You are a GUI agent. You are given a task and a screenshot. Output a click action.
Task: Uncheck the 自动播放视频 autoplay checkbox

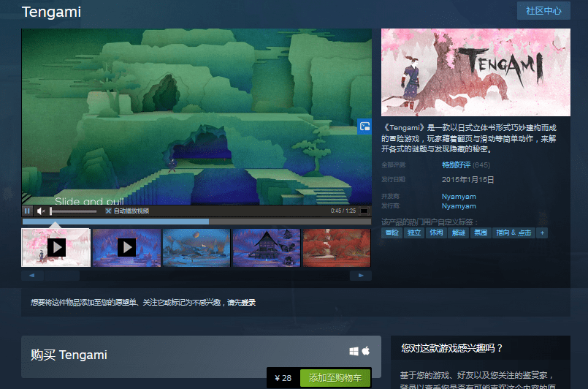click(x=108, y=211)
